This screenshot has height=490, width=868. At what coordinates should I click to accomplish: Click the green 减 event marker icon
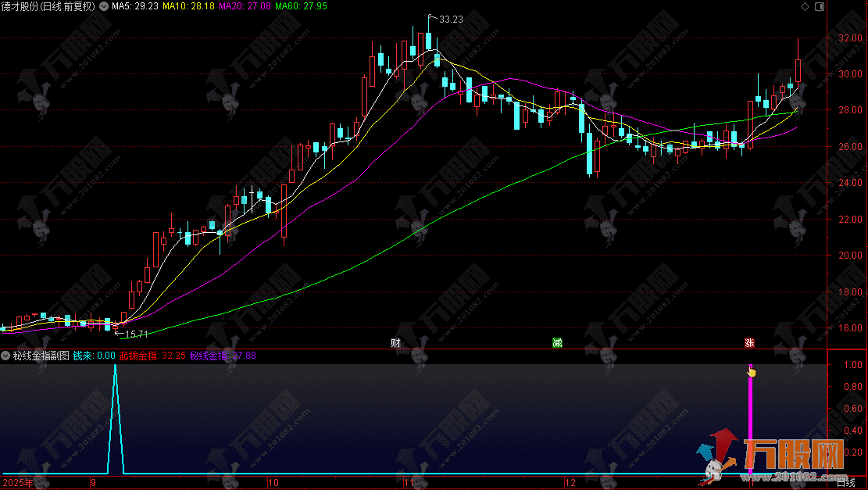pyautogui.click(x=557, y=343)
